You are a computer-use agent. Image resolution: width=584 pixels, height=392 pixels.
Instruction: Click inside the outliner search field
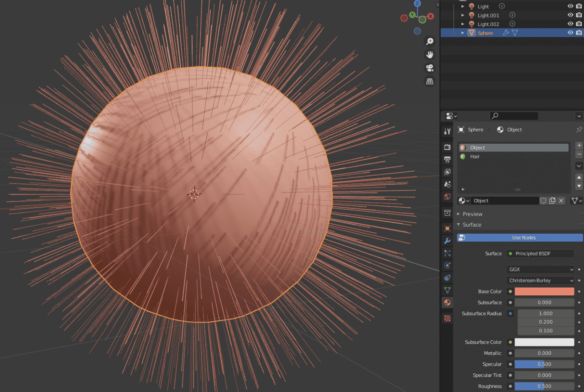(514, 115)
